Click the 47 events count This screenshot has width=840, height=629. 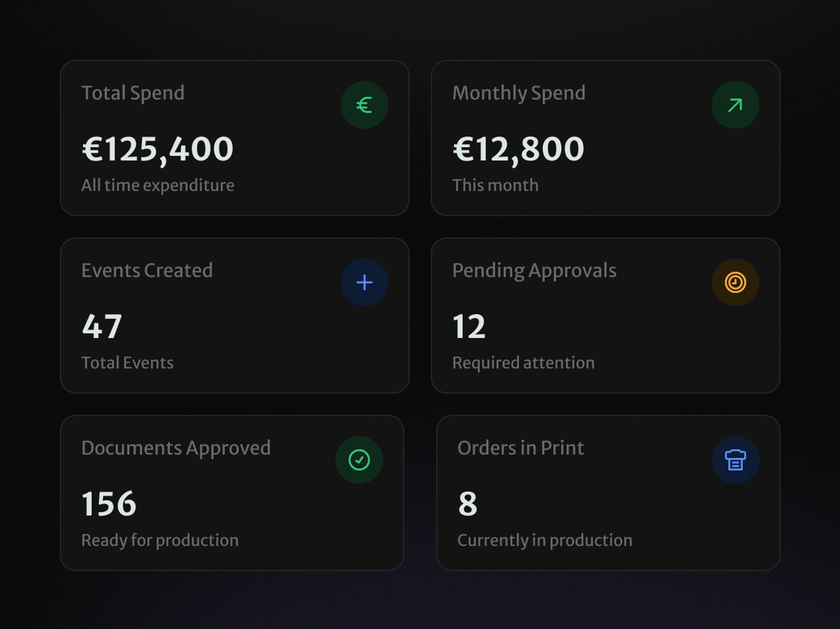[101, 327]
